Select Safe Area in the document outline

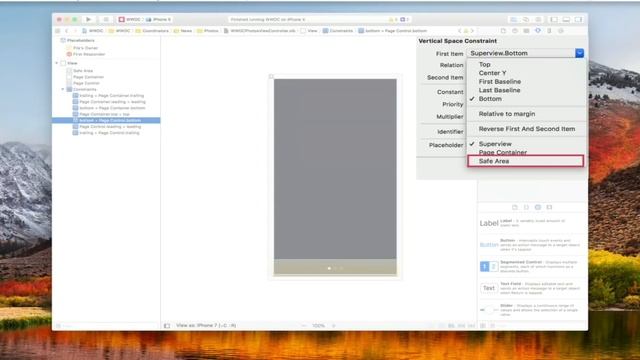(x=80, y=71)
